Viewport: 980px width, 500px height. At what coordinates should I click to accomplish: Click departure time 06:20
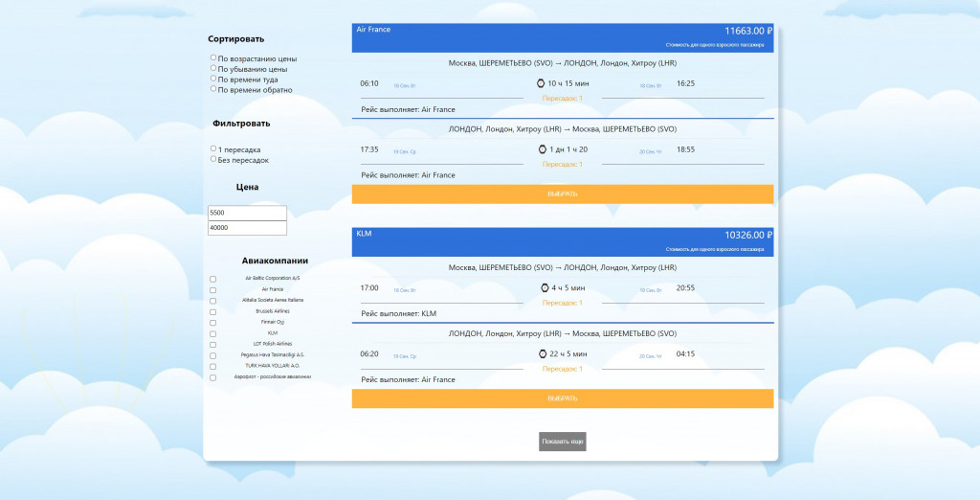click(369, 353)
